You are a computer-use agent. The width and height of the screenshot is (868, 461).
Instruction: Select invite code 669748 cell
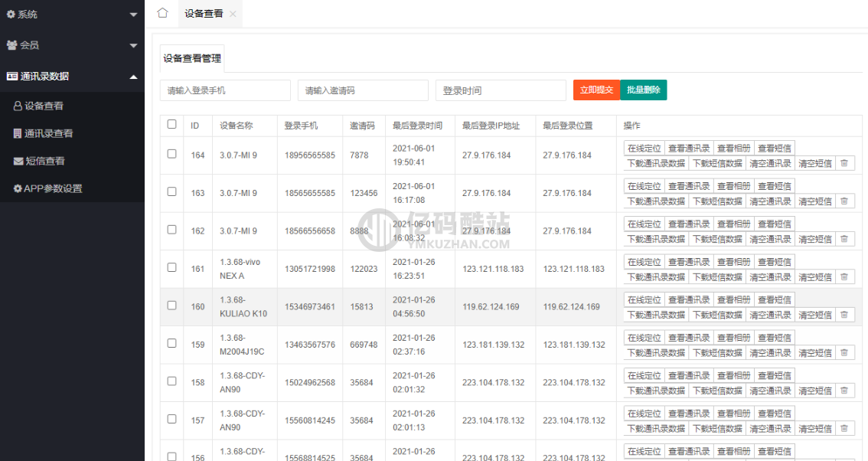pyautogui.click(x=364, y=345)
